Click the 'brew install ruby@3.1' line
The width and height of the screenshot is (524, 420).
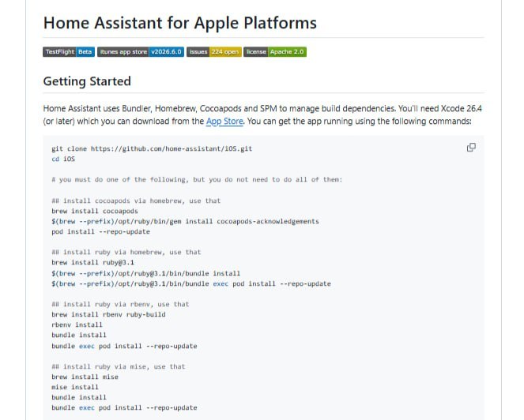pos(92,262)
